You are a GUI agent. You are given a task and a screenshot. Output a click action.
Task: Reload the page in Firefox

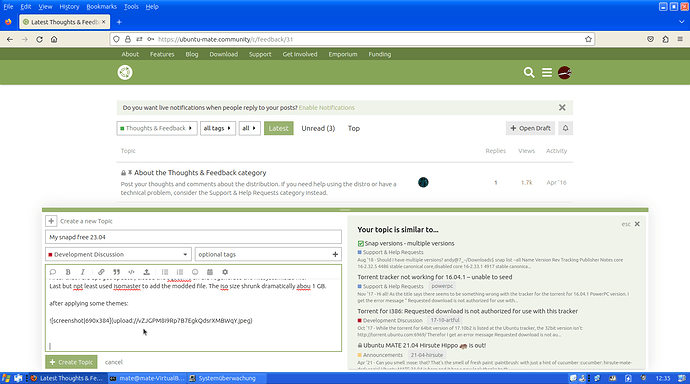[39, 39]
